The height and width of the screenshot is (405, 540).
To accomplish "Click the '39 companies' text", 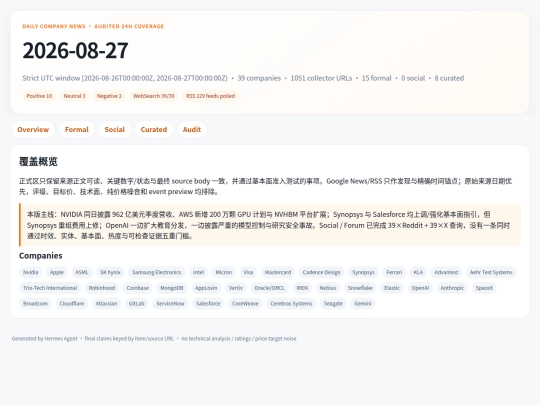I will (x=259, y=78).
